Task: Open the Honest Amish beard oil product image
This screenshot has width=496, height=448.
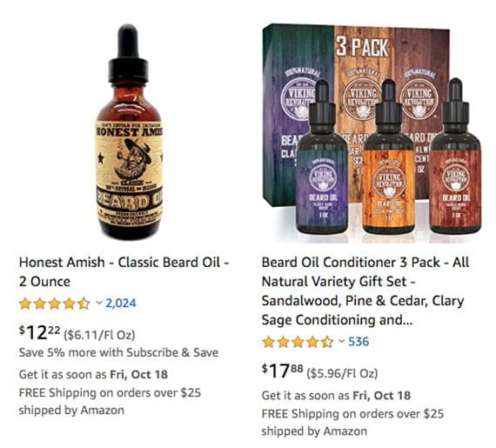Action: 129,131
